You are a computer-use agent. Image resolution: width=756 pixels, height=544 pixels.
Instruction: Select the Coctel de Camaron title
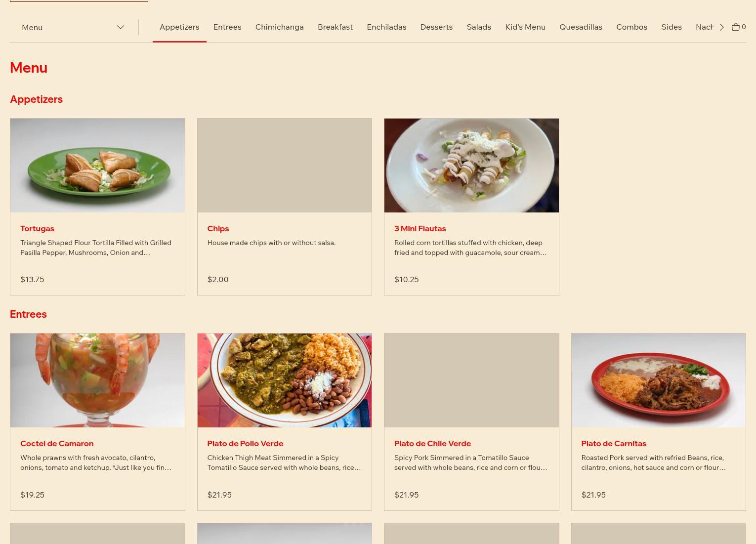click(57, 444)
